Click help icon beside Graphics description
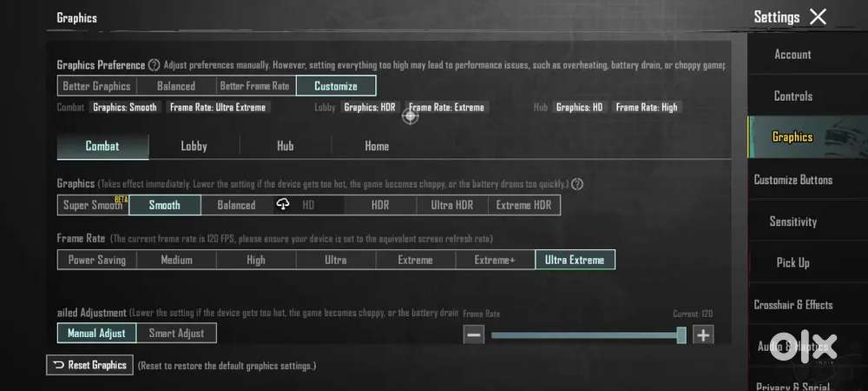Viewport: 868px width, 391px height. click(x=577, y=184)
